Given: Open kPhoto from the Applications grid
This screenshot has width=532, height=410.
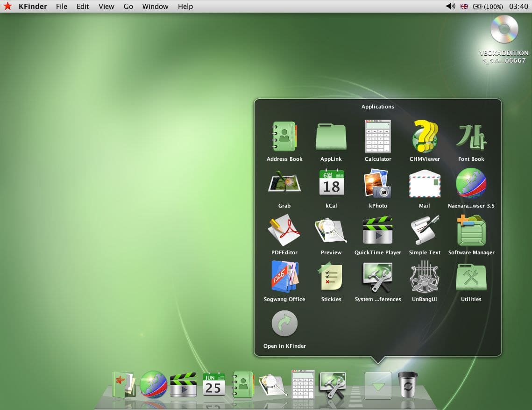Looking at the screenshot, I should tap(378, 183).
